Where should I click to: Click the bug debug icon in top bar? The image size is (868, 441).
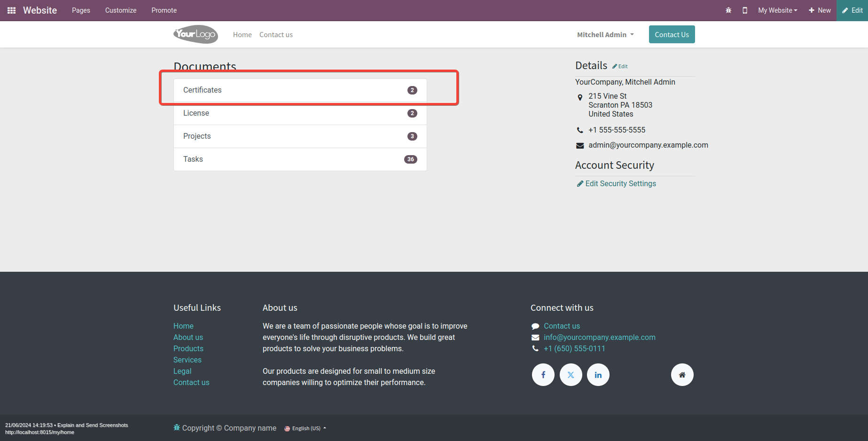point(728,10)
